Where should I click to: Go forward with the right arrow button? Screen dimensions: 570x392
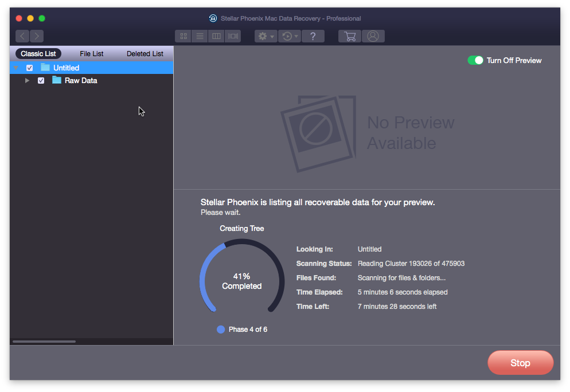click(x=37, y=36)
